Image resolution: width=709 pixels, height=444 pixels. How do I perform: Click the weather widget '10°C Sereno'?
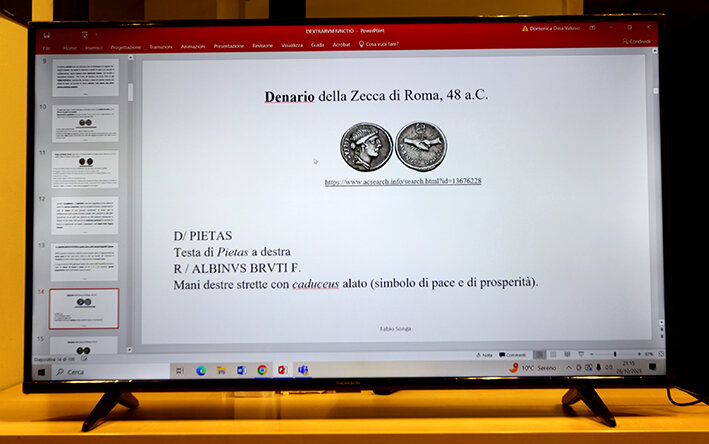533,368
